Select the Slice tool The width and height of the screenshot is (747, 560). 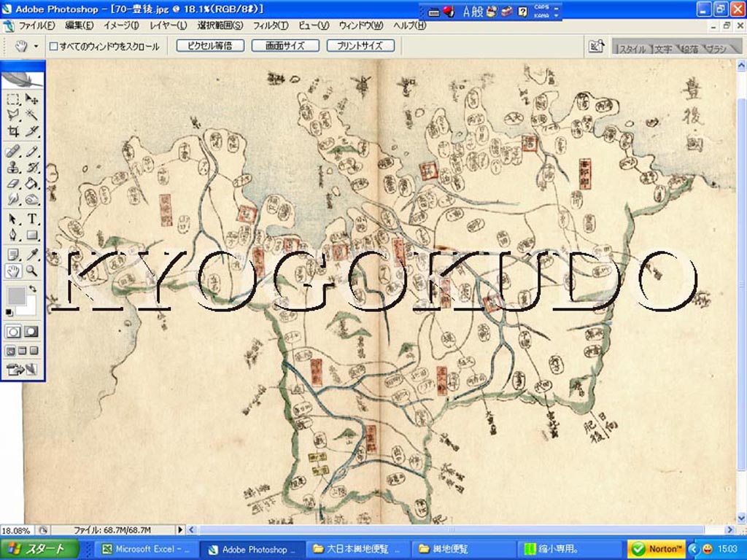pyautogui.click(x=31, y=131)
